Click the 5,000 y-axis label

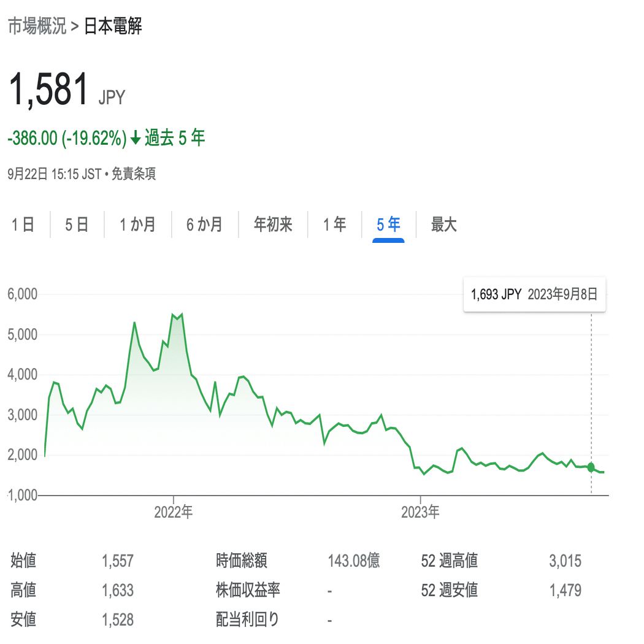pos(23,334)
